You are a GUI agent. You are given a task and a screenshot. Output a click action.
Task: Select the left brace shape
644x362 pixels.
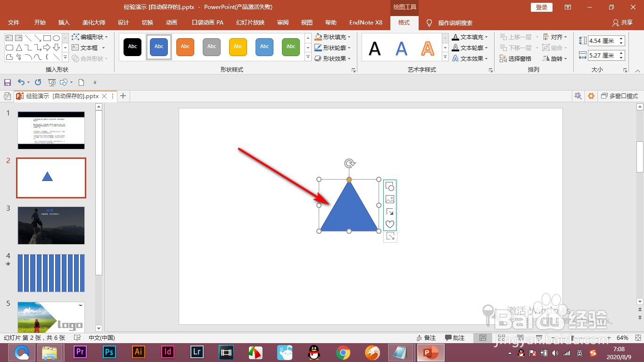pyautogui.click(x=47, y=58)
